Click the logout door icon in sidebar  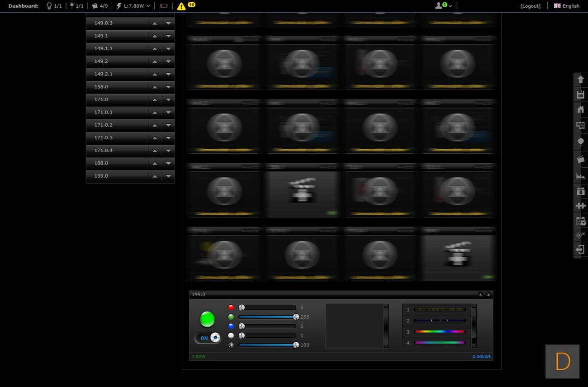point(580,250)
